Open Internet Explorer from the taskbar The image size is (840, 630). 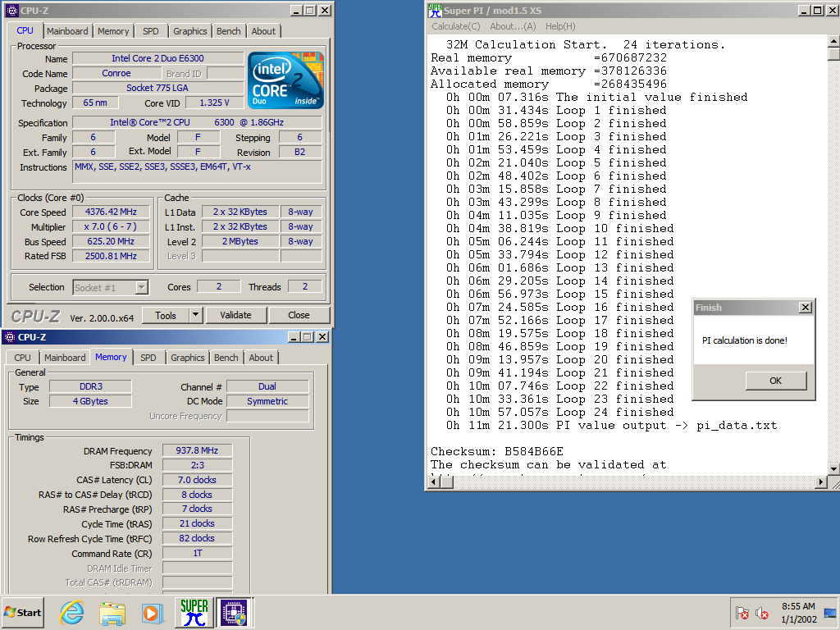[72, 612]
